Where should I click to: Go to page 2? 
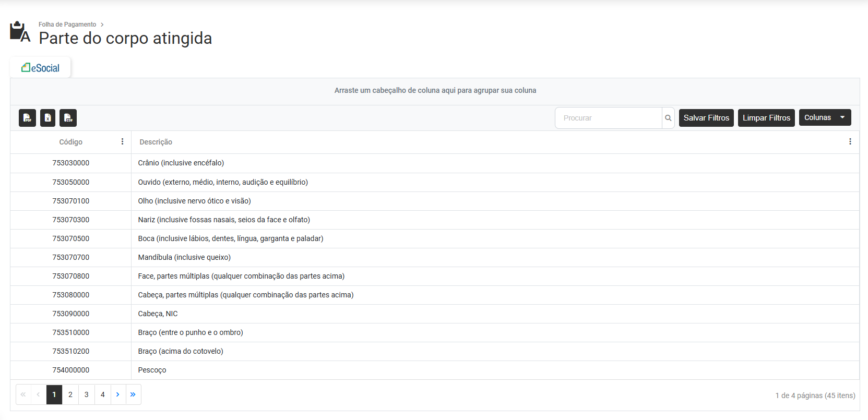(70, 394)
